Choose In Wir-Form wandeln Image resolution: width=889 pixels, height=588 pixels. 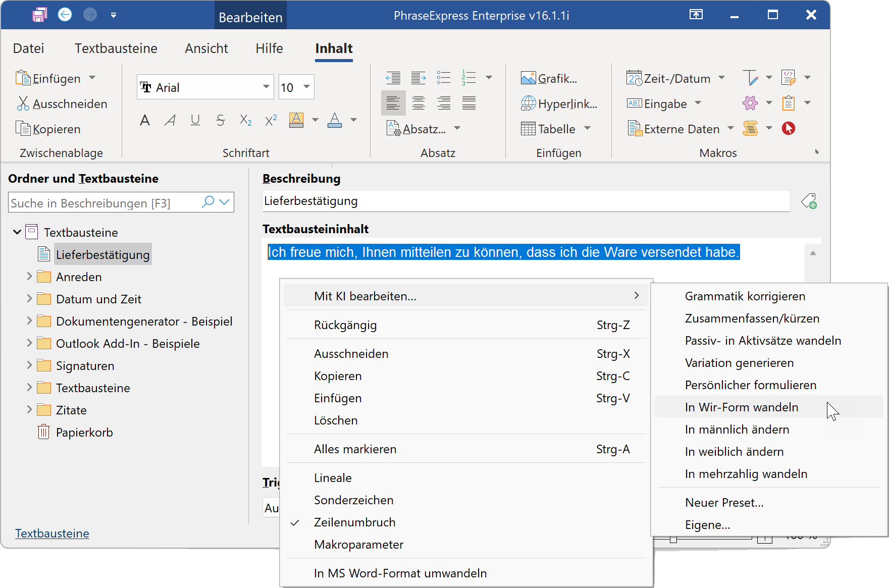(769, 407)
